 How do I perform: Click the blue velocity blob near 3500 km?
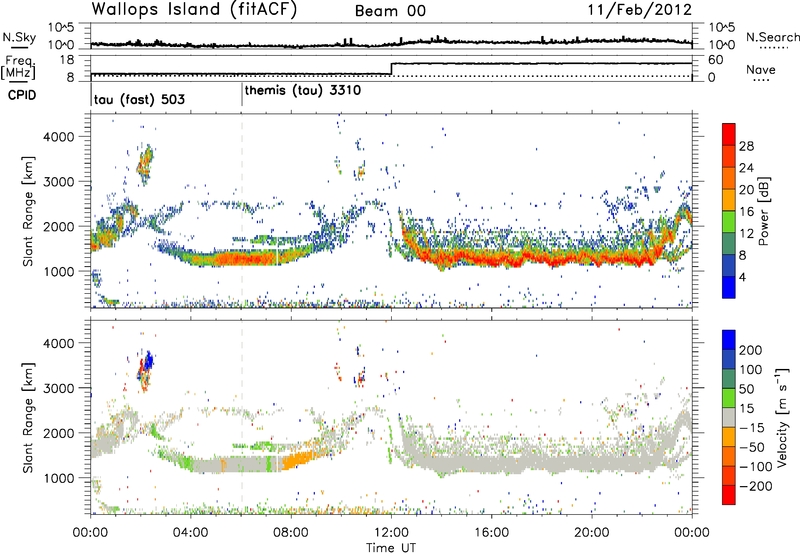tap(148, 361)
